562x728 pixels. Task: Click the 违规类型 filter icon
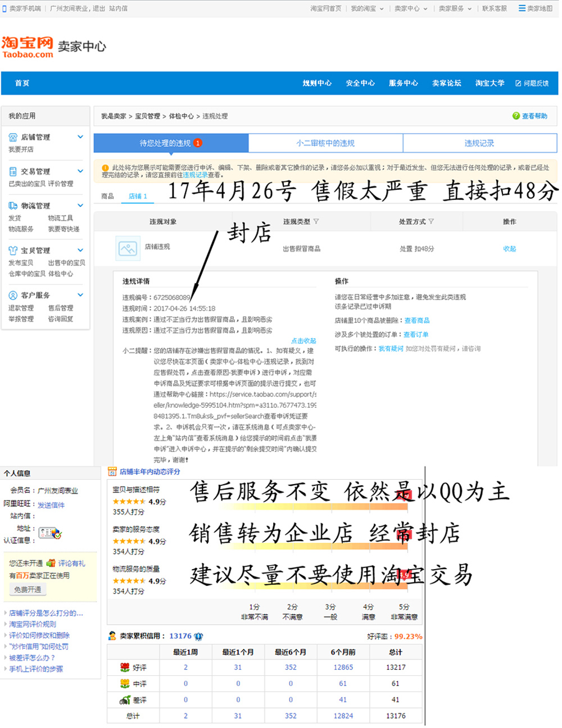point(316,222)
